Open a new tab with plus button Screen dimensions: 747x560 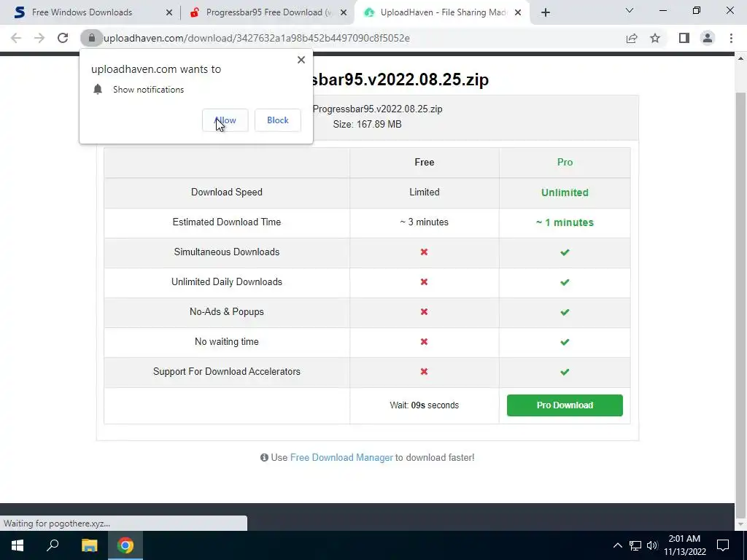point(546,12)
